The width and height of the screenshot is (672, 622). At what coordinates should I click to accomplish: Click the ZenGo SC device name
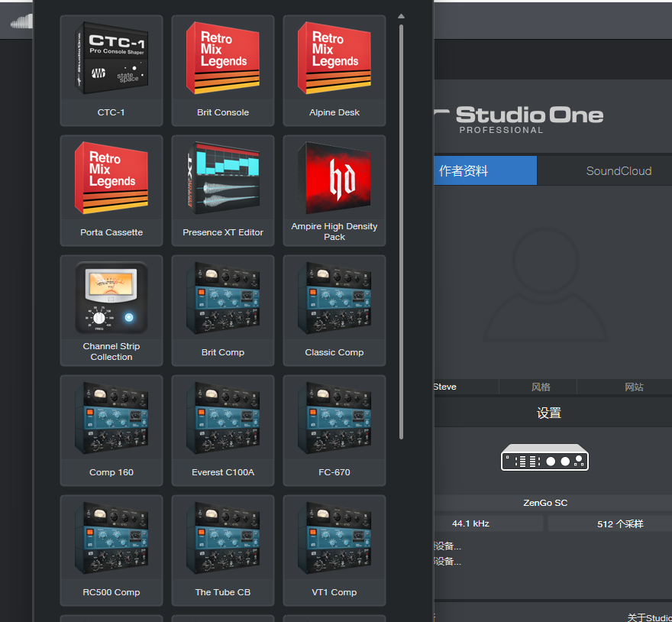pos(545,503)
